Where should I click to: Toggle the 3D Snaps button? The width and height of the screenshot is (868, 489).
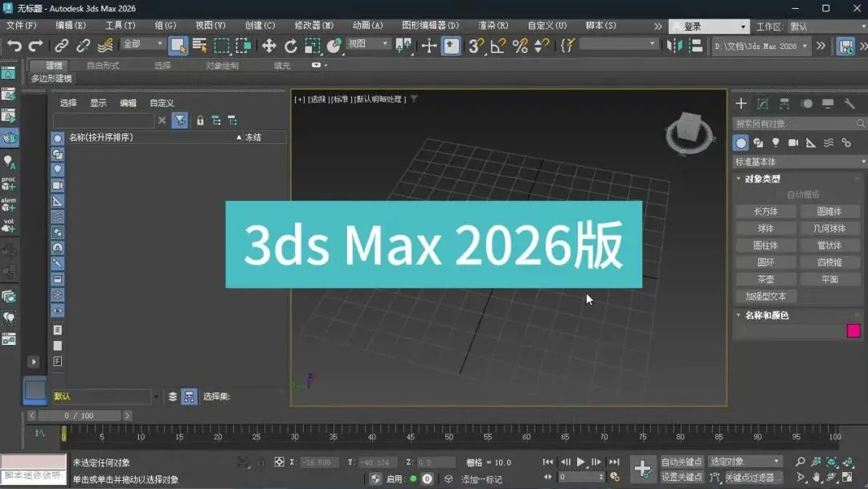(476, 46)
